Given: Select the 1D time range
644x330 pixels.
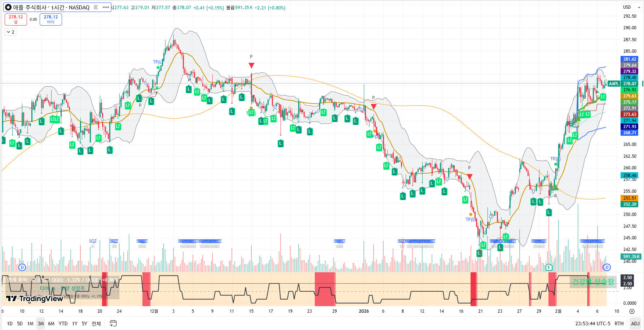Looking at the screenshot, I should 10,324.
